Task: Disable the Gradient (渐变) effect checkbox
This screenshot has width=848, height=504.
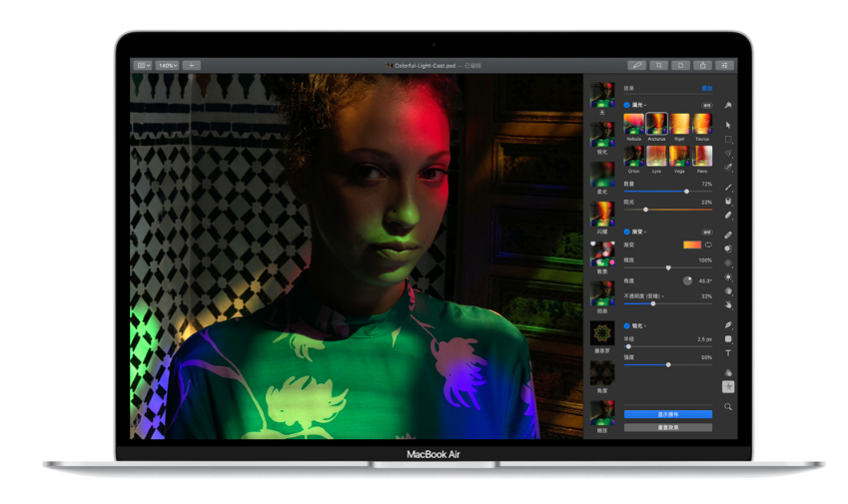Action: pyautogui.click(x=627, y=232)
